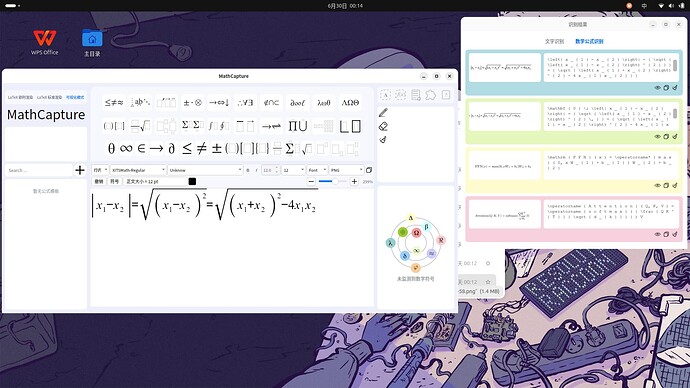Insert the infinity symbol from quick row
The height and width of the screenshot is (388, 690).
(126, 149)
